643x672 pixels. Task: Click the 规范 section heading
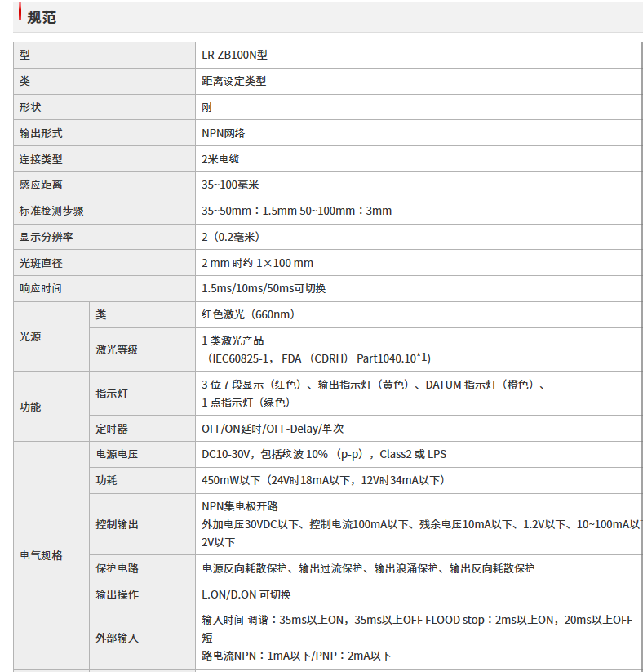(42, 18)
